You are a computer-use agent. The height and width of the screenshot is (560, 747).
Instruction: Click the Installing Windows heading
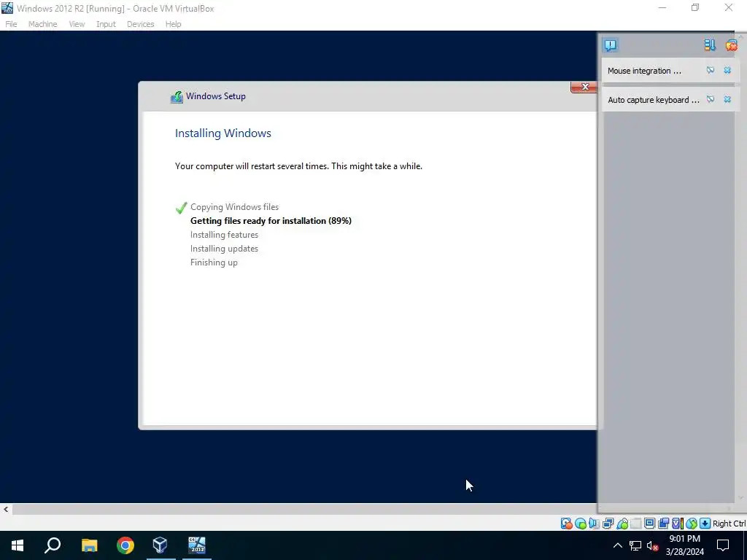(x=223, y=133)
